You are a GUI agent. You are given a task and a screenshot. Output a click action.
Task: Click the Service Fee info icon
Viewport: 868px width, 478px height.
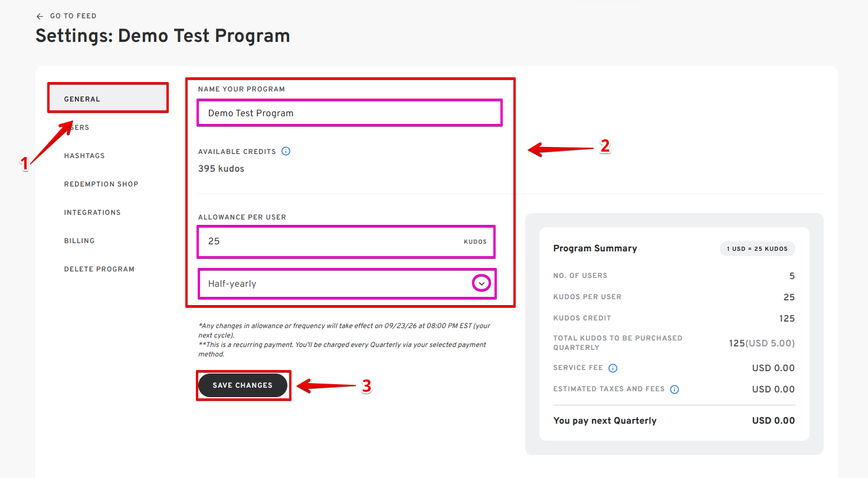click(612, 368)
